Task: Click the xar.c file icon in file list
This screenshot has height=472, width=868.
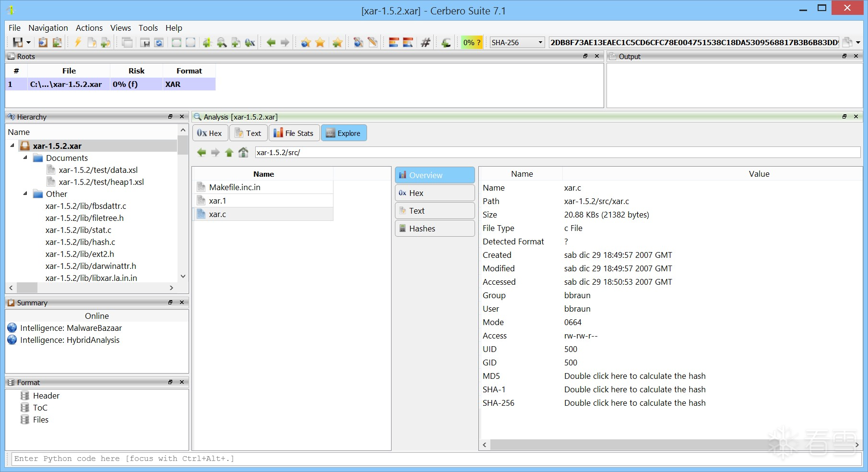Action: click(x=202, y=214)
